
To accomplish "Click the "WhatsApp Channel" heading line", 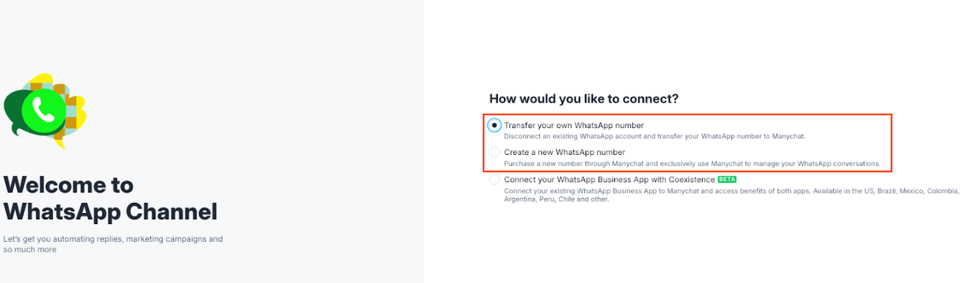I will coord(110,212).
